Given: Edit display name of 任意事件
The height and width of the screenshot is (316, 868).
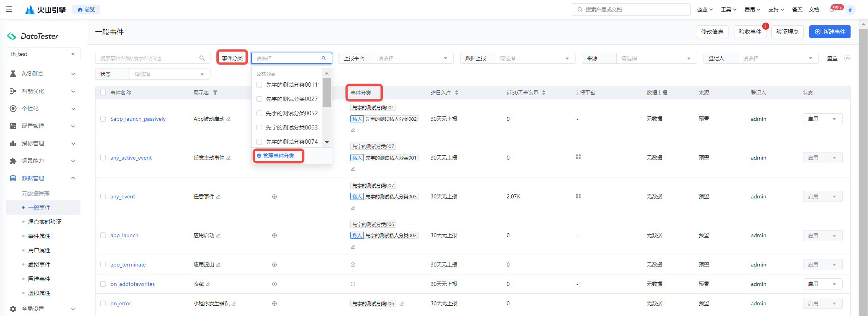Looking at the screenshot, I should 218,196.
